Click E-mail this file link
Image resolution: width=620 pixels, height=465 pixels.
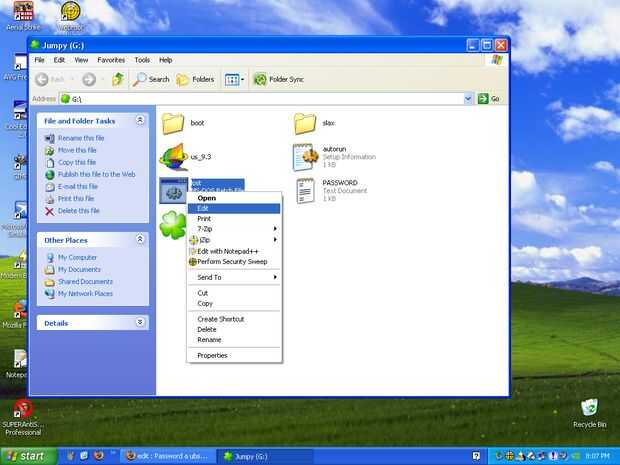(x=78, y=187)
